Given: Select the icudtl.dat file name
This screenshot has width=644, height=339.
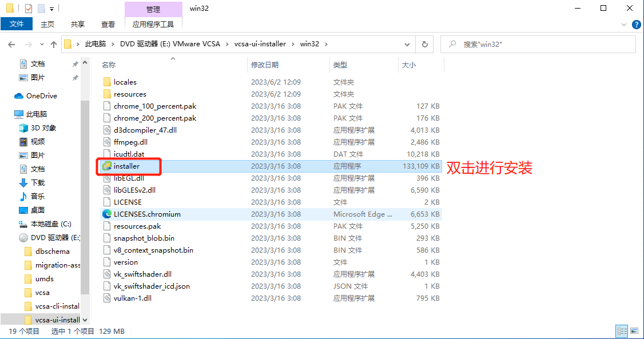Looking at the screenshot, I should 129,154.
